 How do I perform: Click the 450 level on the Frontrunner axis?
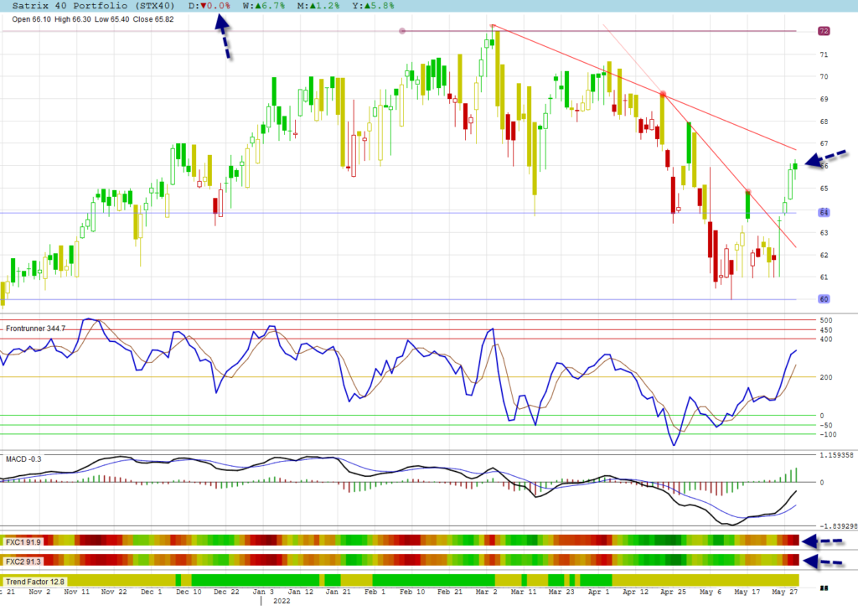[x=825, y=330]
